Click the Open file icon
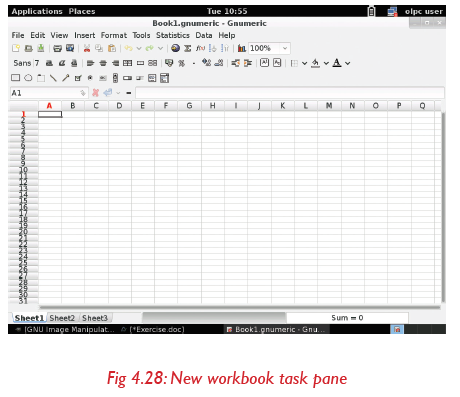Viewport: 460px width, 397px height. pos(29,48)
